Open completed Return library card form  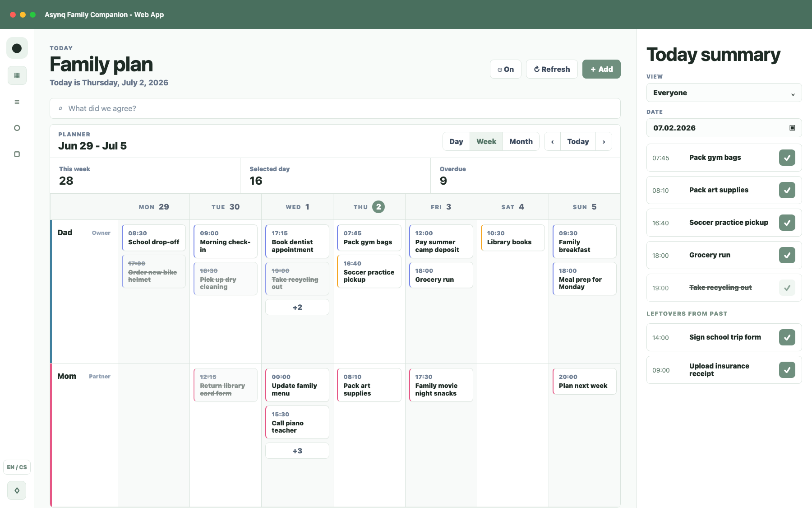coord(226,385)
